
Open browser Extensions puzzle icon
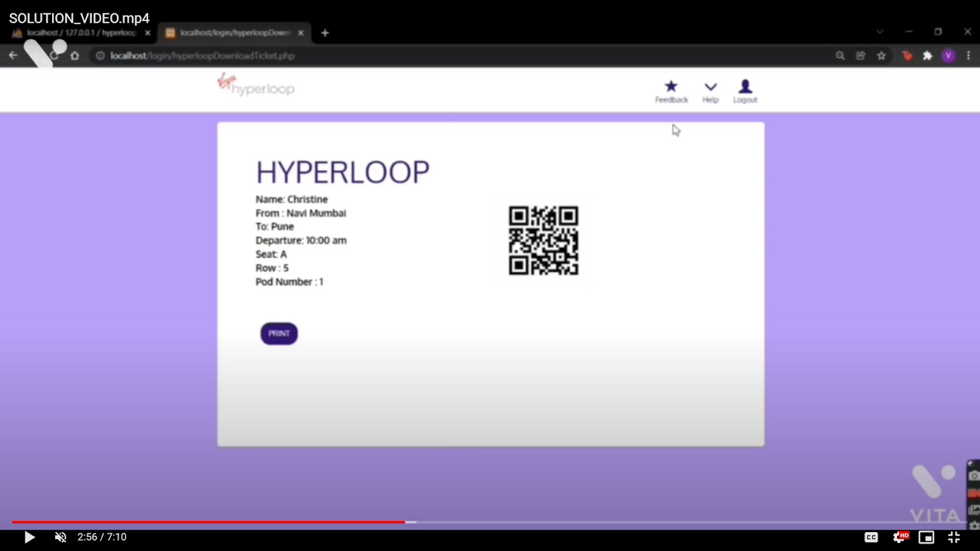[926, 55]
